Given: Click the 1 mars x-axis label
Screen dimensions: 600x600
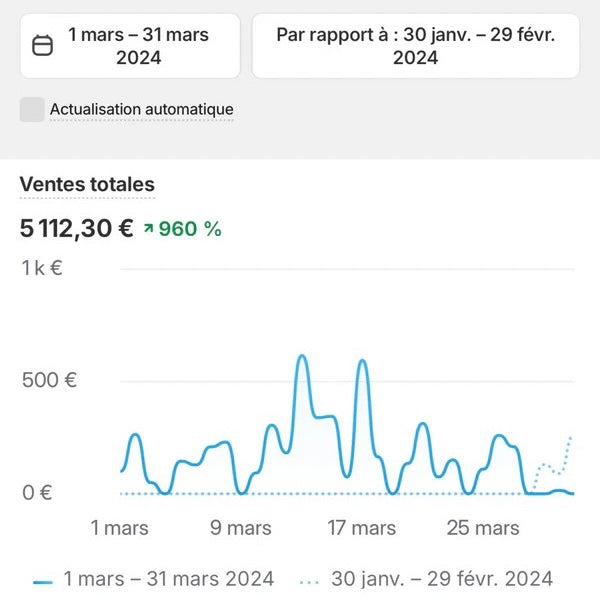Looking at the screenshot, I should [119, 527].
